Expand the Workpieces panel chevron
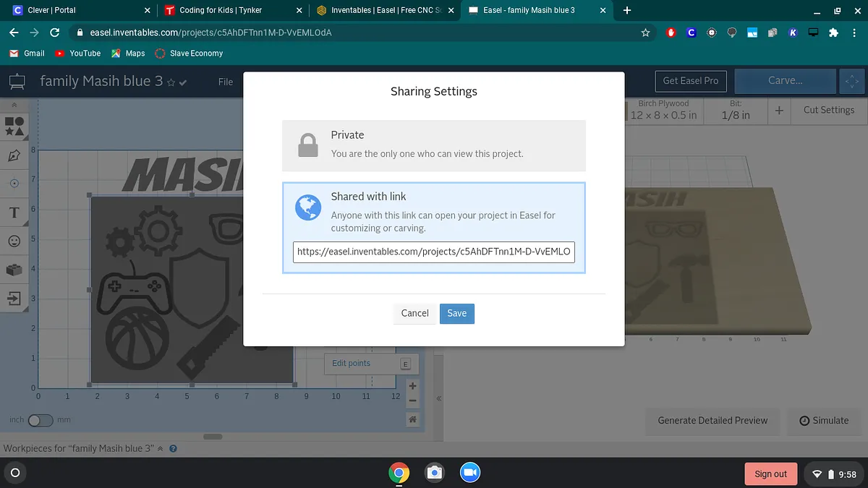This screenshot has width=868, height=488. (161, 448)
